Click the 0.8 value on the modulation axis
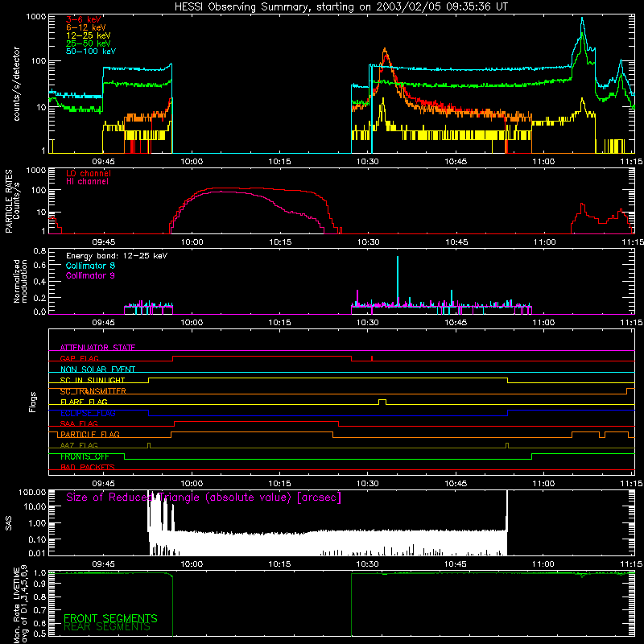The height and width of the screenshot is (644, 644). 39,250
